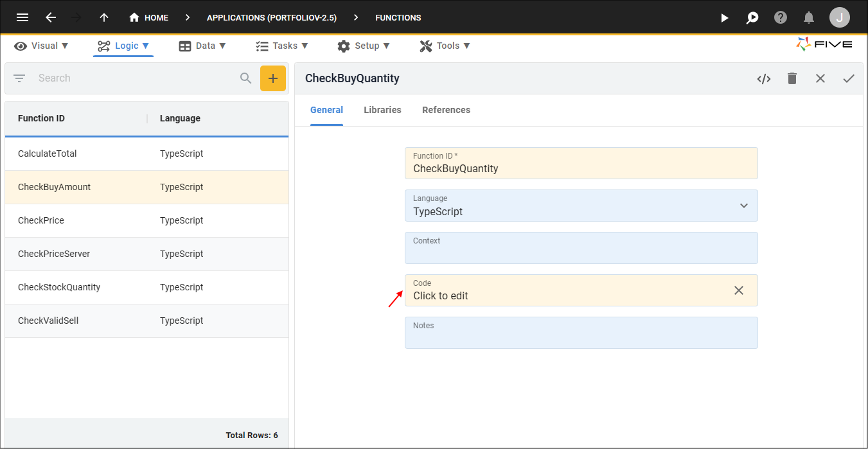The image size is (868, 449).
Task: Go back with the left arrow
Action: 51,17
